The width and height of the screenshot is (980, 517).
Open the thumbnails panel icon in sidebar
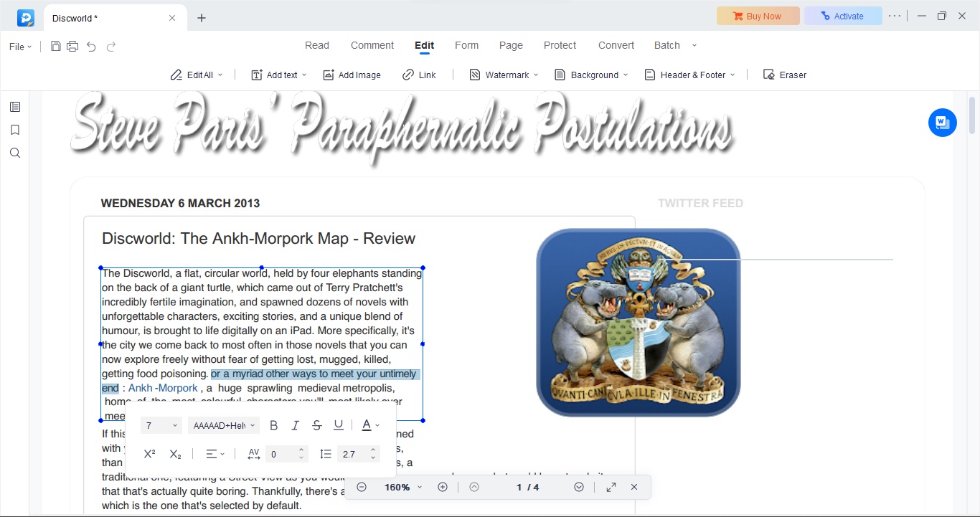click(15, 107)
